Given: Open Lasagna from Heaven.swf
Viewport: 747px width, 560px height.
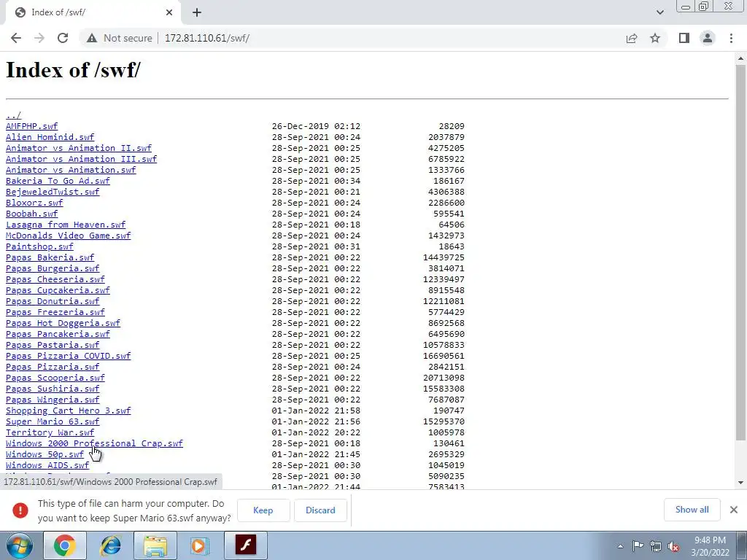Looking at the screenshot, I should click(x=66, y=225).
